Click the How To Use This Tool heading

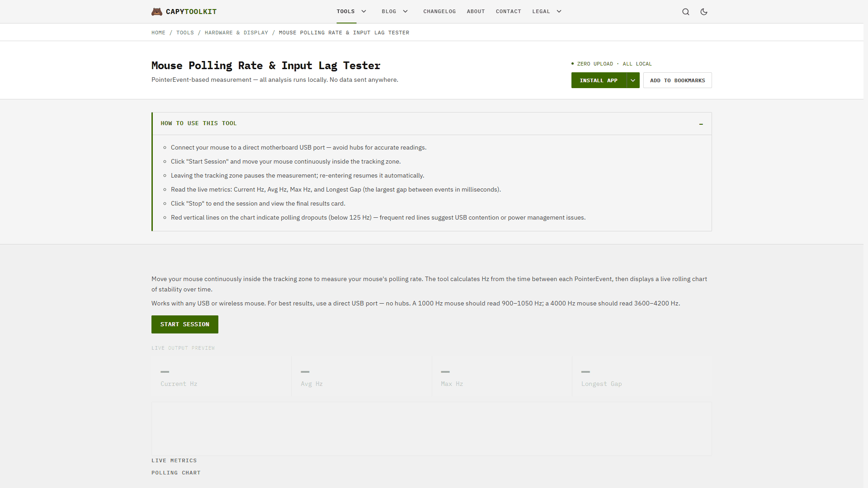click(x=198, y=123)
